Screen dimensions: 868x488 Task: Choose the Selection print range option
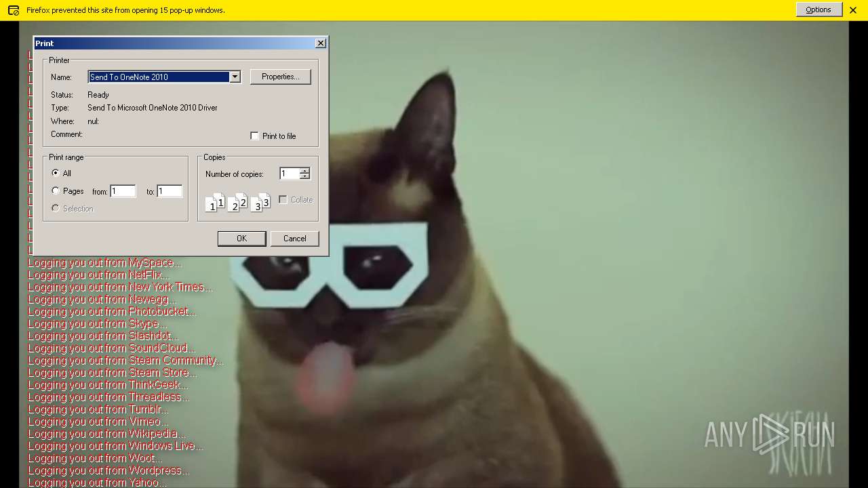56,208
